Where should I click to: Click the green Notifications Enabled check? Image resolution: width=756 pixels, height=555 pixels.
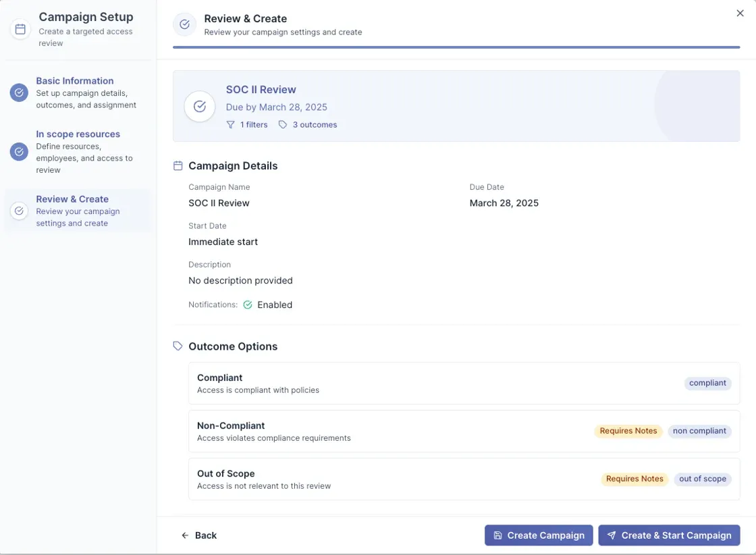[248, 305]
